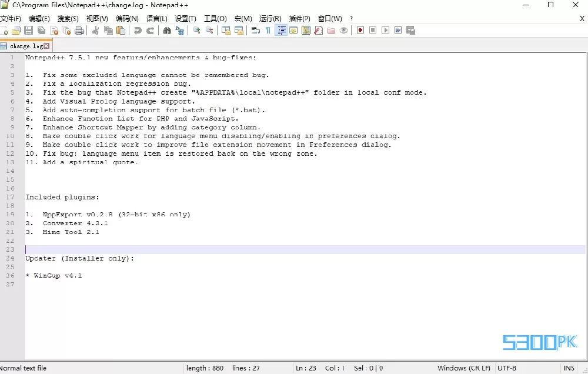Viewport: 588px width, 374px height.
Task: Toggle file monitoring eye icon
Action: pos(344,31)
